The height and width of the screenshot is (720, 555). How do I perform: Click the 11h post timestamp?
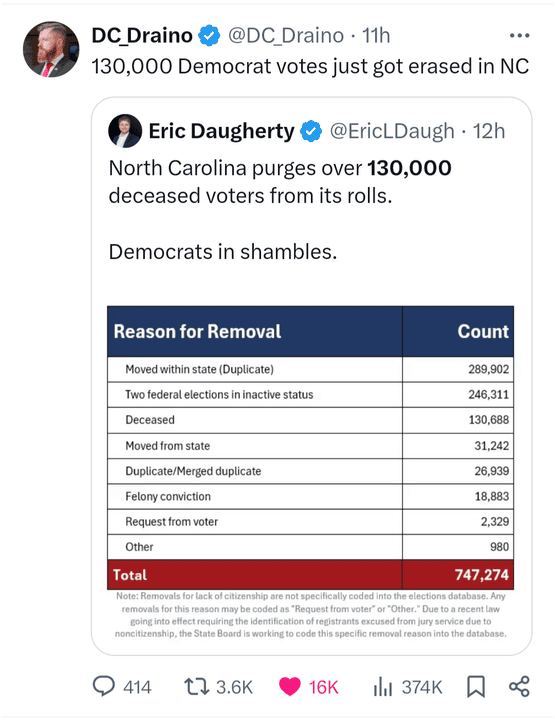click(376, 36)
